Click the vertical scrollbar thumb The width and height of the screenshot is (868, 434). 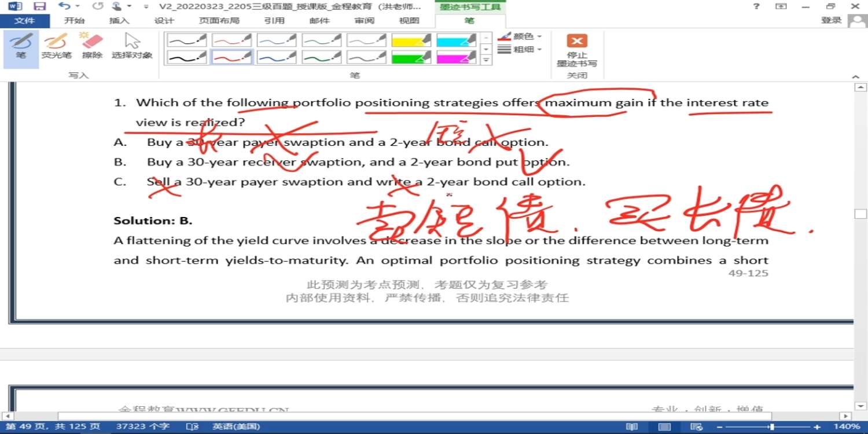click(x=860, y=214)
